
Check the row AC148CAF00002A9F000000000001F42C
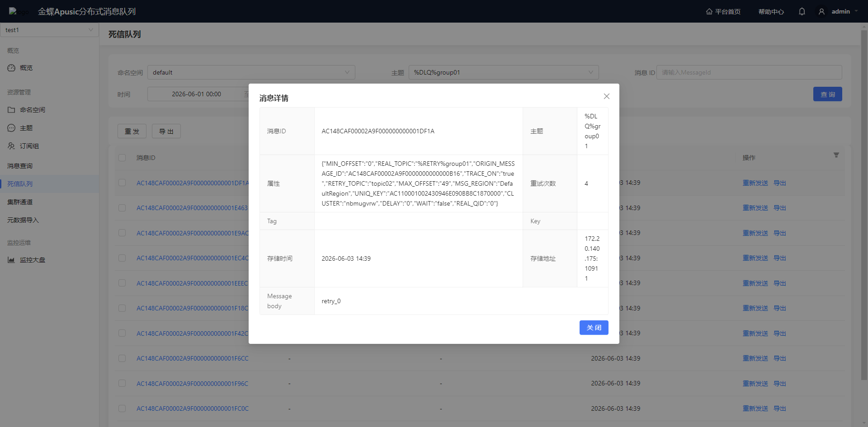[x=122, y=333]
